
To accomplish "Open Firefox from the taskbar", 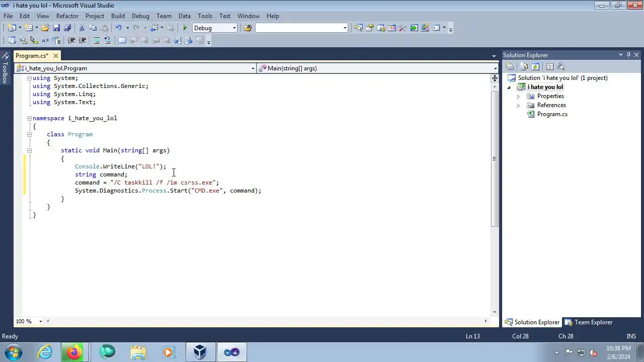I will pos(74,352).
